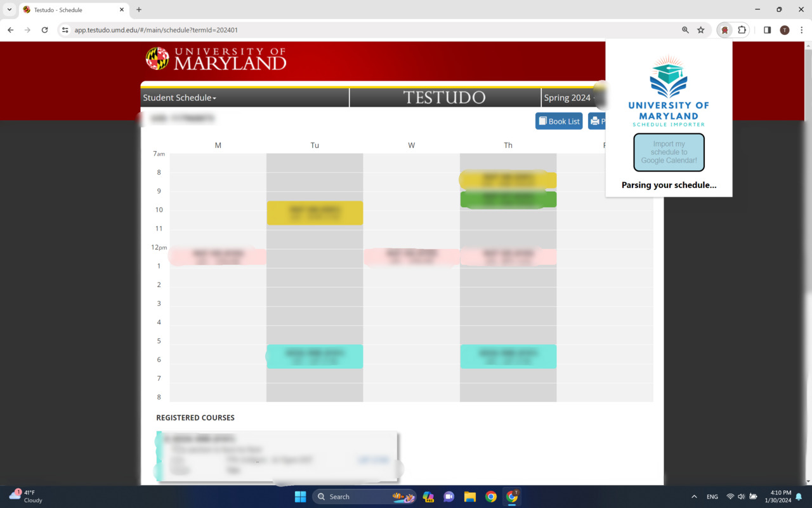Open a new browser tab

pyautogui.click(x=138, y=10)
